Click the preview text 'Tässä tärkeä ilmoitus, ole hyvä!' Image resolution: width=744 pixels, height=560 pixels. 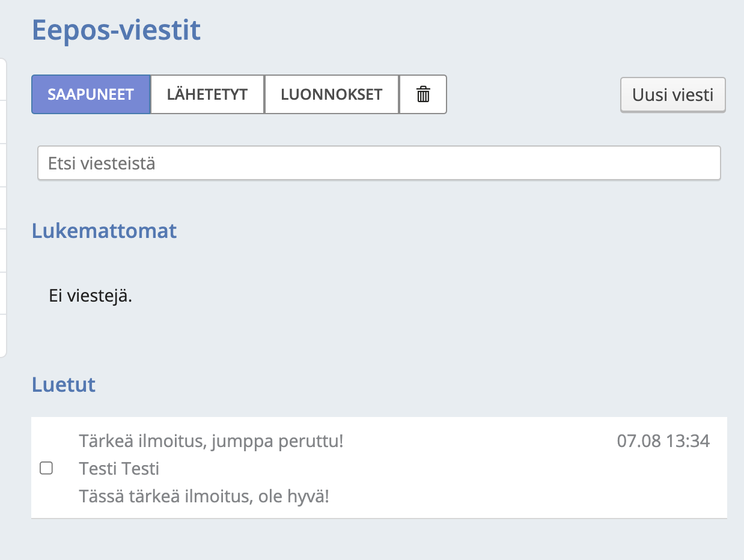coord(204,496)
